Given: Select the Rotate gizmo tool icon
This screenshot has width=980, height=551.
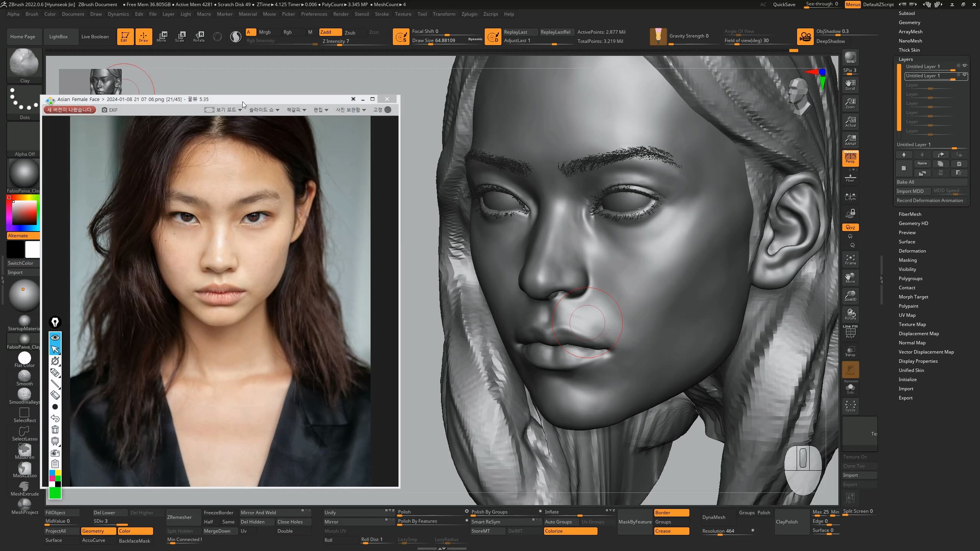Looking at the screenshot, I should point(199,36).
